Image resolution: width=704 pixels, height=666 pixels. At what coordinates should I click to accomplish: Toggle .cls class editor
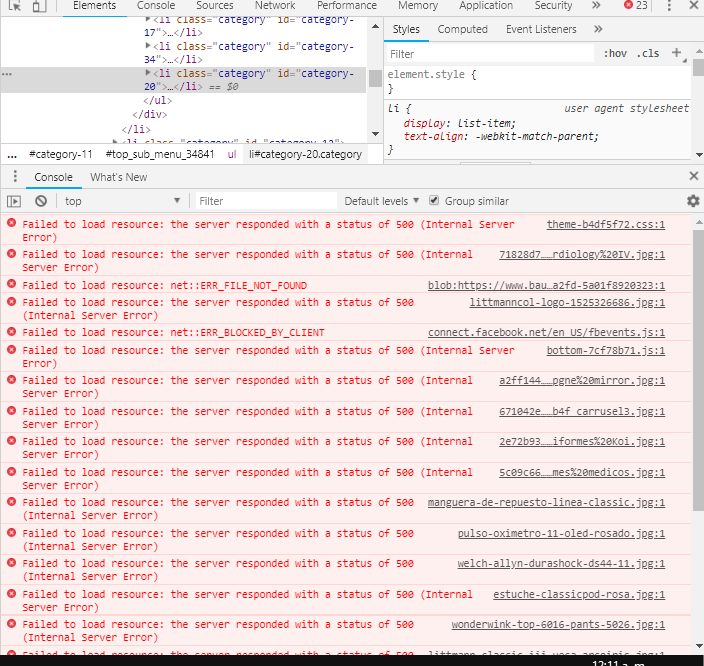648,53
